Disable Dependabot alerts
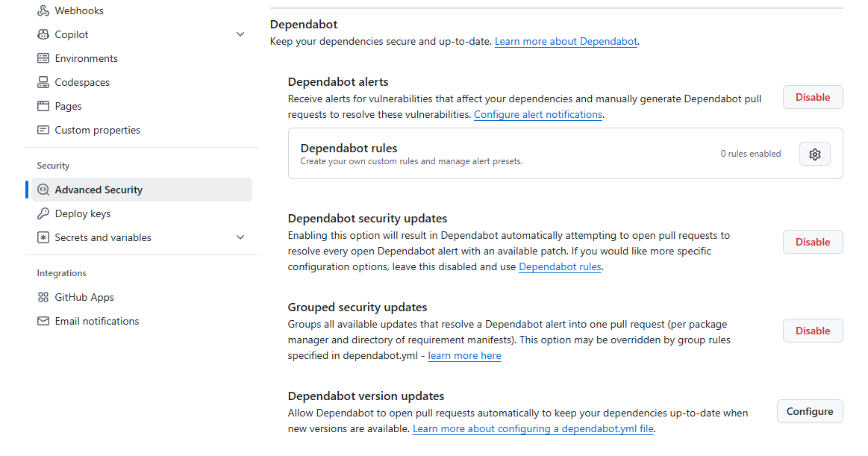Image resolution: width=868 pixels, height=456 pixels. pyautogui.click(x=812, y=97)
